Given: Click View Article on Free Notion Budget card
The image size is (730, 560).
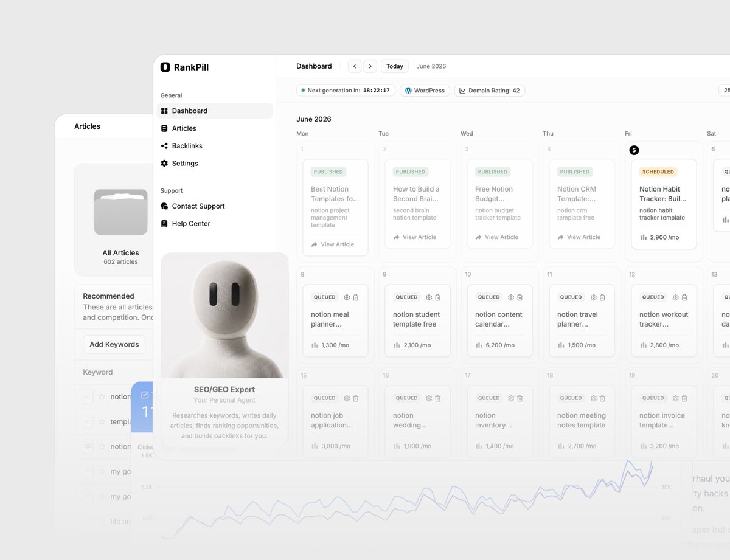Looking at the screenshot, I should [497, 237].
